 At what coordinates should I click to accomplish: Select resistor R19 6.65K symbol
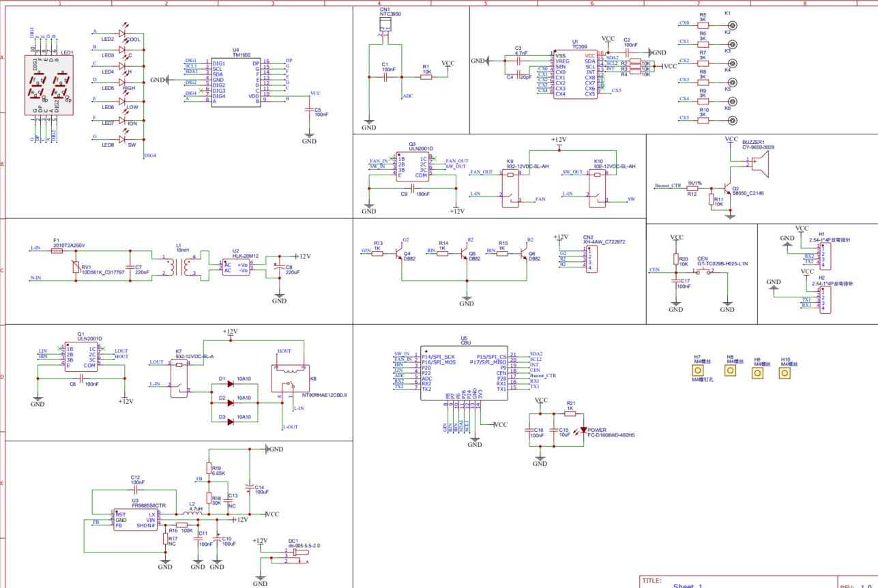[x=209, y=469]
